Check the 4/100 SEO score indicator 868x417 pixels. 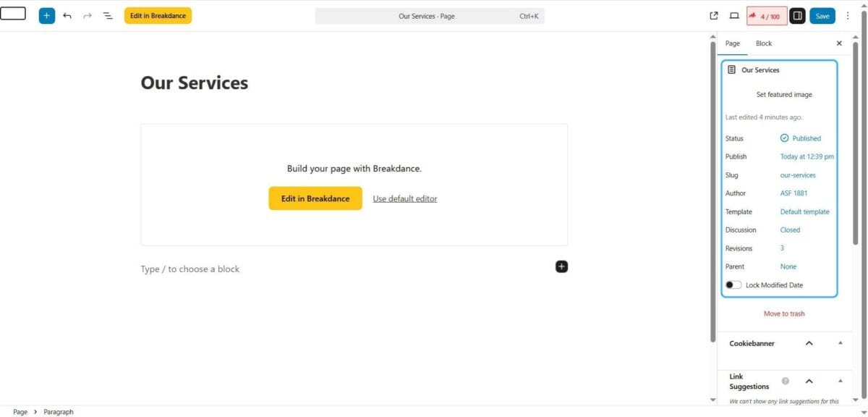click(x=767, y=15)
